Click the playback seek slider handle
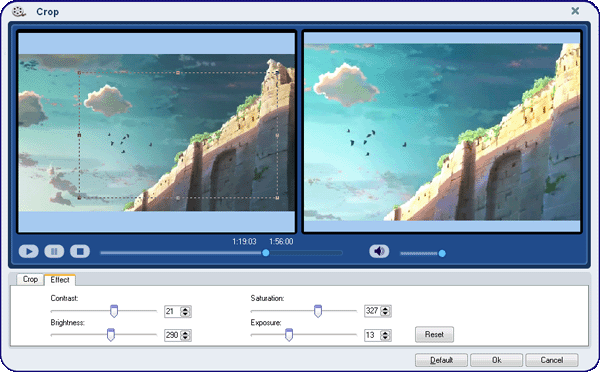Image resolution: width=600 pixels, height=372 pixels. pos(266,253)
